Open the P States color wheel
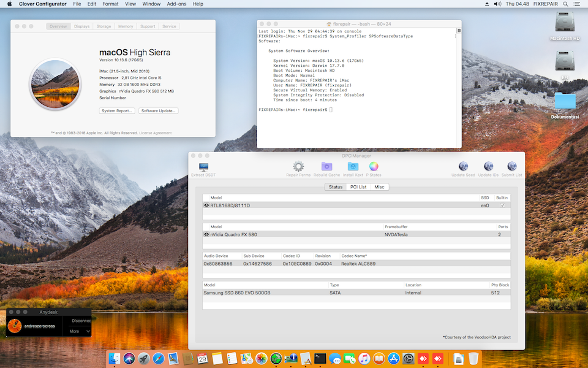Screen dimensions: 588x368 coord(374,166)
